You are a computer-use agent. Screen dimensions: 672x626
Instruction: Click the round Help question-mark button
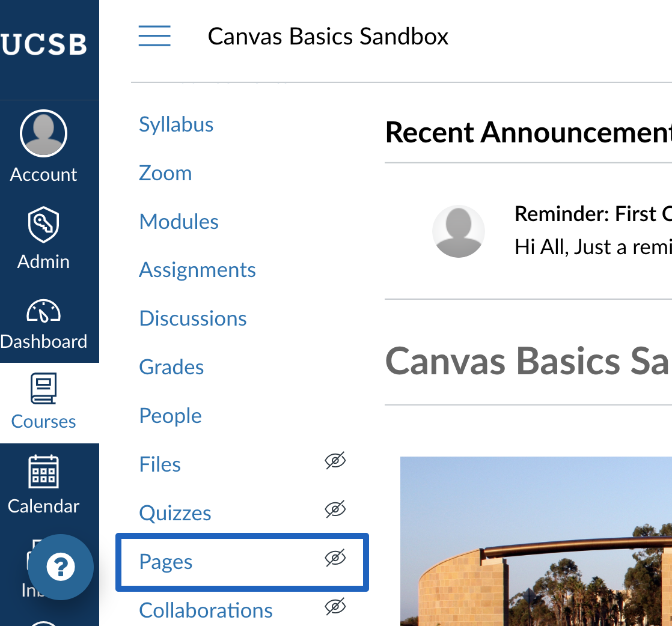pos(61,567)
